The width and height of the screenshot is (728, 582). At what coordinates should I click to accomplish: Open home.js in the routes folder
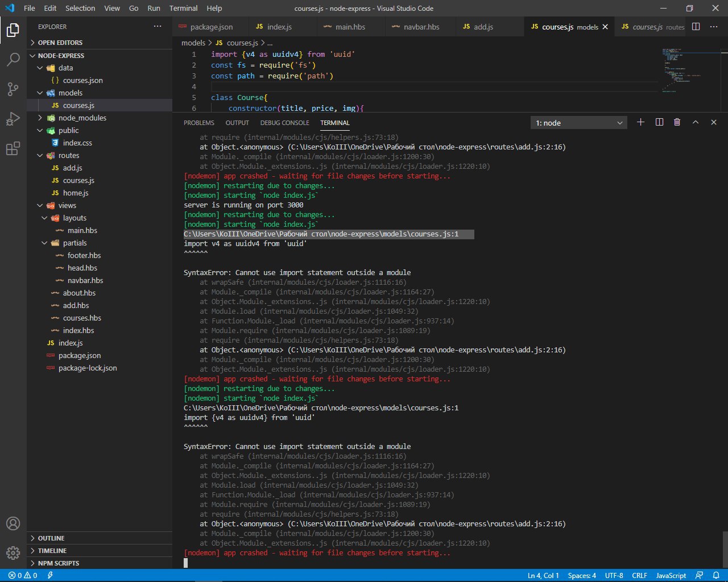click(100, 193)
